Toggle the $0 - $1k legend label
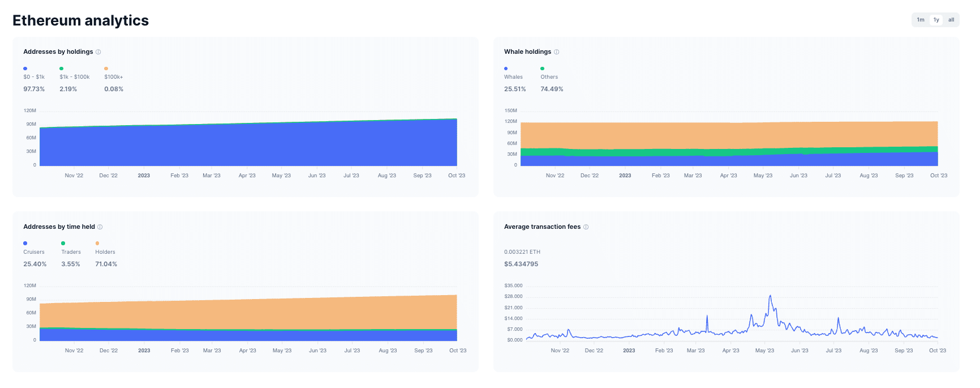Viewport: 980px width, 388px height. [34, 77]
